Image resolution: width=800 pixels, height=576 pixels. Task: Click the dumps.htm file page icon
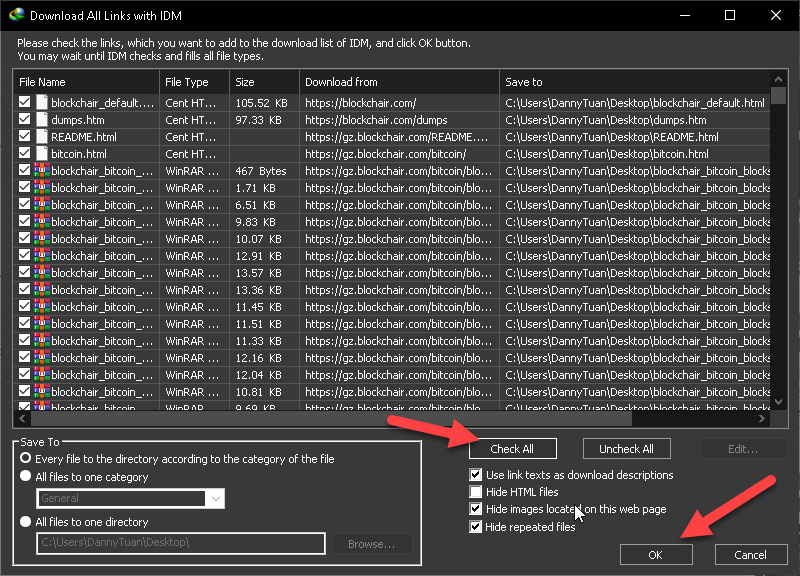click(42, 119)
